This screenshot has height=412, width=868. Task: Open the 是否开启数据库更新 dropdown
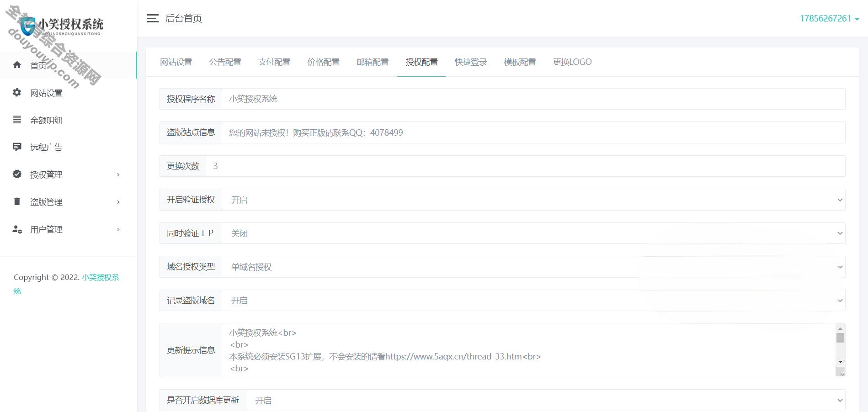[x=545, y=400]
